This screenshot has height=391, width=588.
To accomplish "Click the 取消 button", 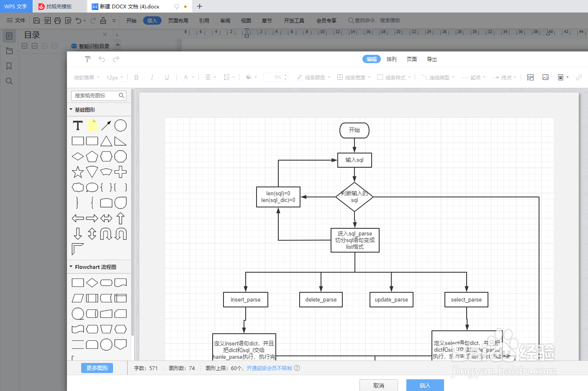I will pyautogui.click(x=379, y=386).
